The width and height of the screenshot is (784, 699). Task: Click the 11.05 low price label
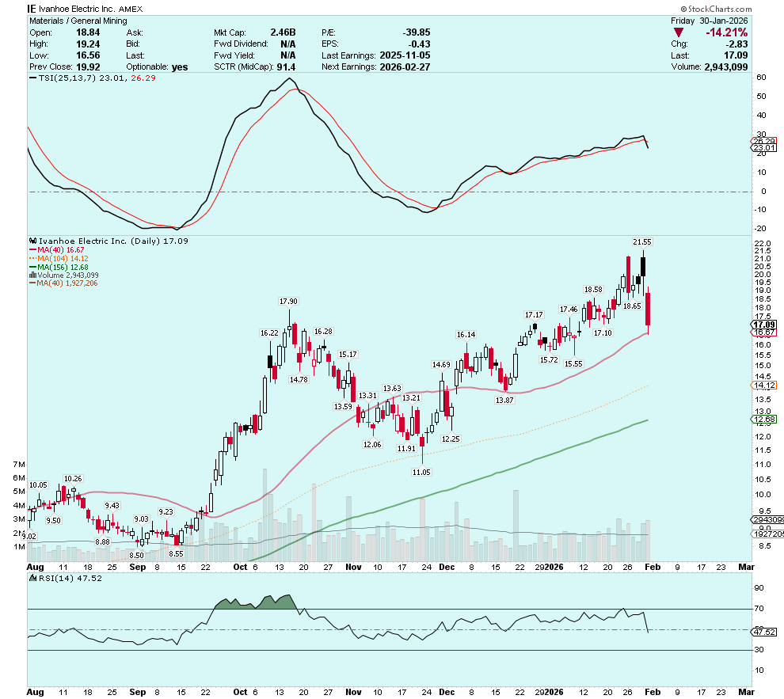(421, 472)
